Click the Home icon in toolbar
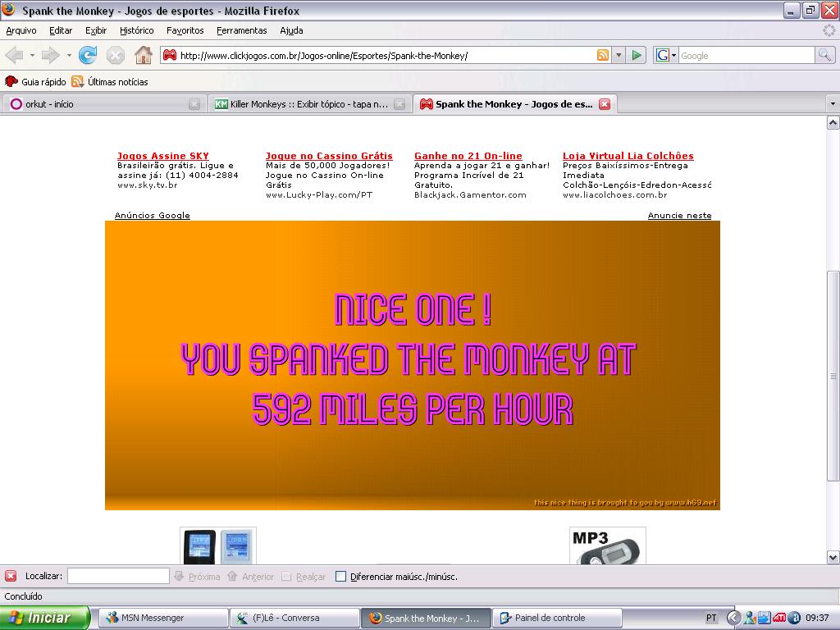Viewport: 840px width, 630px height. (x=143, y=55)
